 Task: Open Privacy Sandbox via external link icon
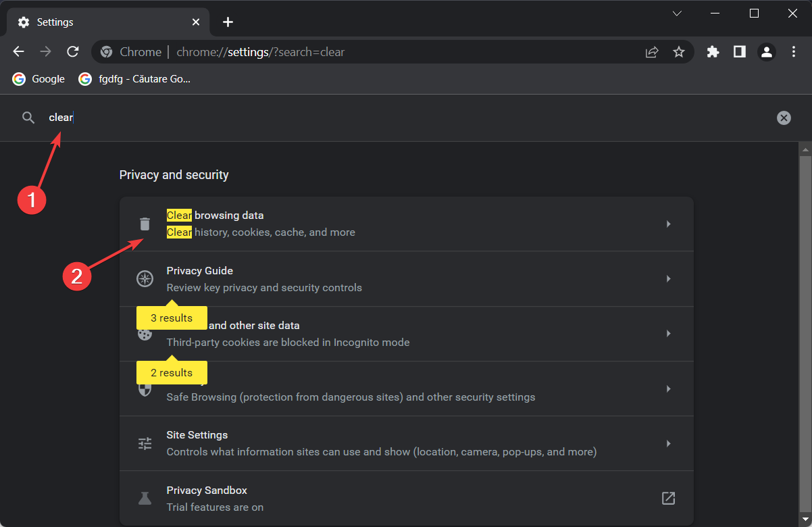pos(668,498)
